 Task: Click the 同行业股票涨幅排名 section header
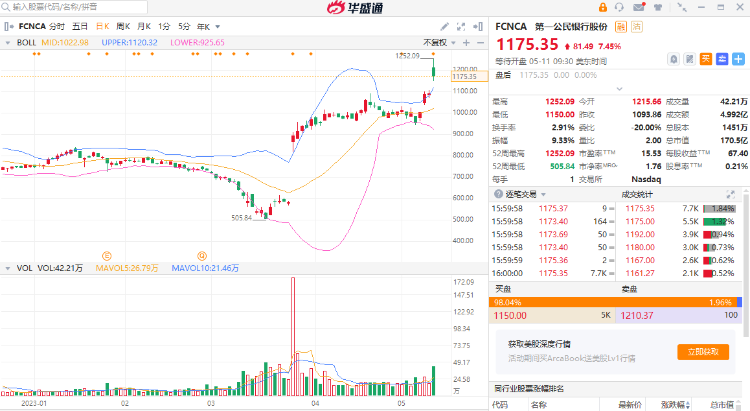point(529,389)
